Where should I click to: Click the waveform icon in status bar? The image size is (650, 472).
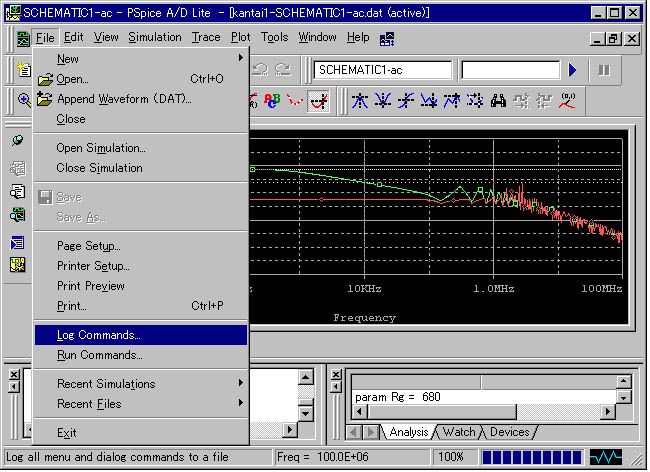[606, 457]
